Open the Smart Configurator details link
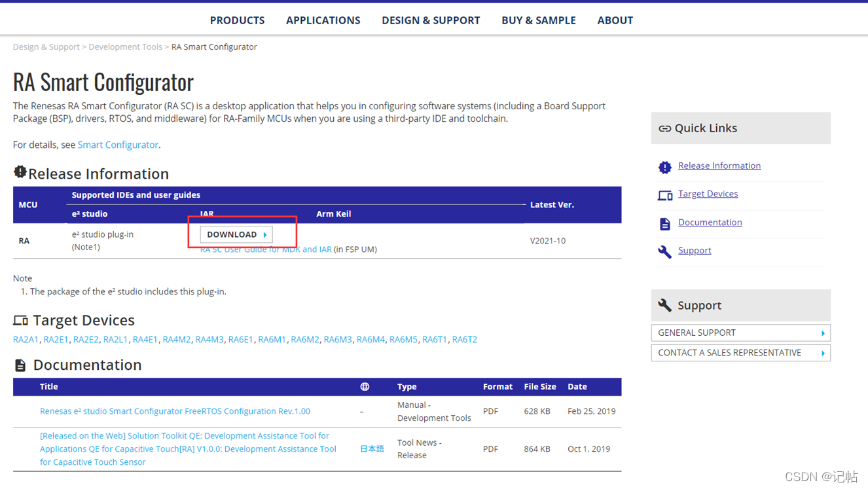 coord(118,145)
